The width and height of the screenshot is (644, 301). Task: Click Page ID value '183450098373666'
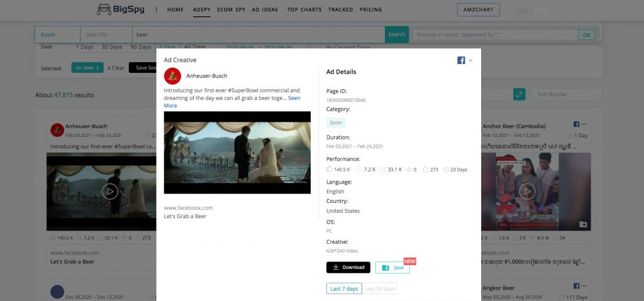pyautogui.click(x=346, y=100)
